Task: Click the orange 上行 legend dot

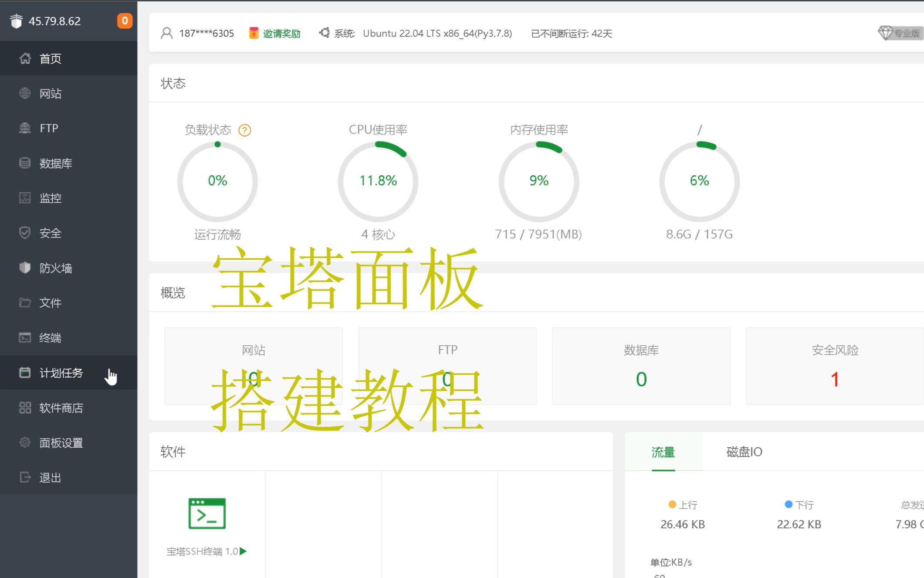Action: tap(672, 504)
